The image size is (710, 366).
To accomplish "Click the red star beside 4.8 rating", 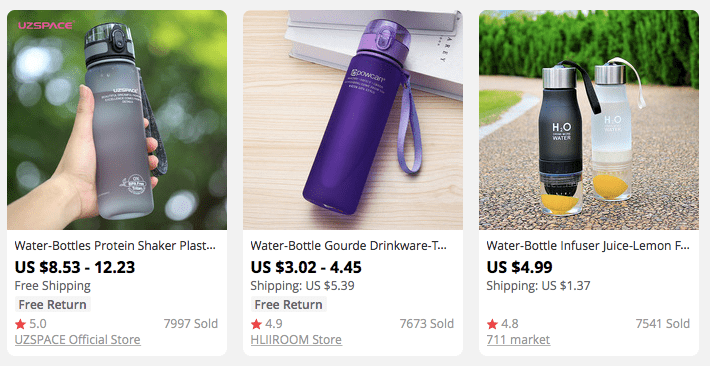I will click(x=492, y=324).
